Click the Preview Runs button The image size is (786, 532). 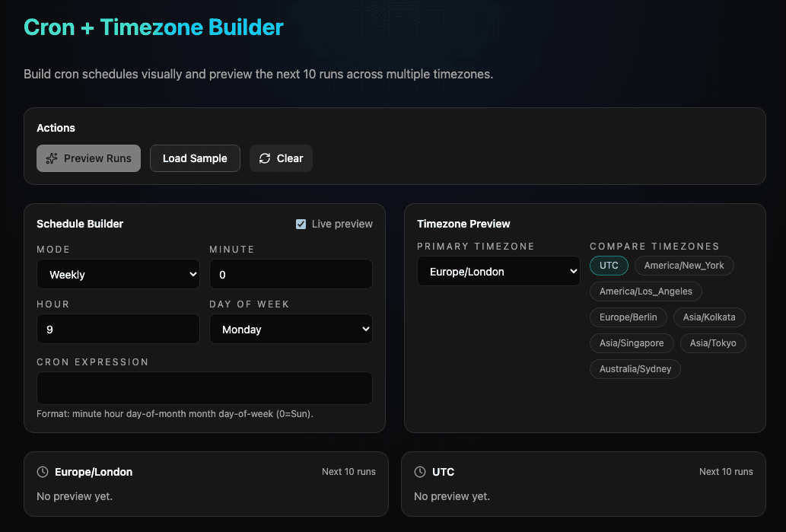click(x=88, y=158)
